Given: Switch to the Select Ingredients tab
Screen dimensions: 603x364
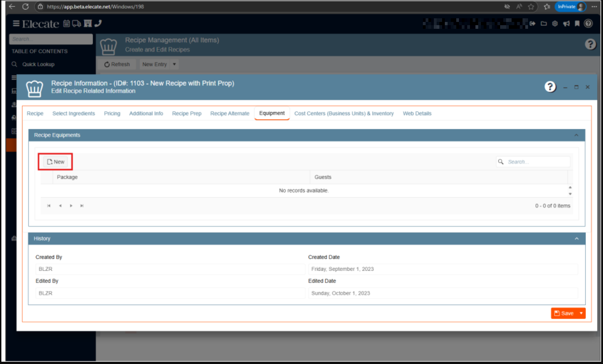Looking at the screenshot, I should pyautogui.click(x=74, y=113).
